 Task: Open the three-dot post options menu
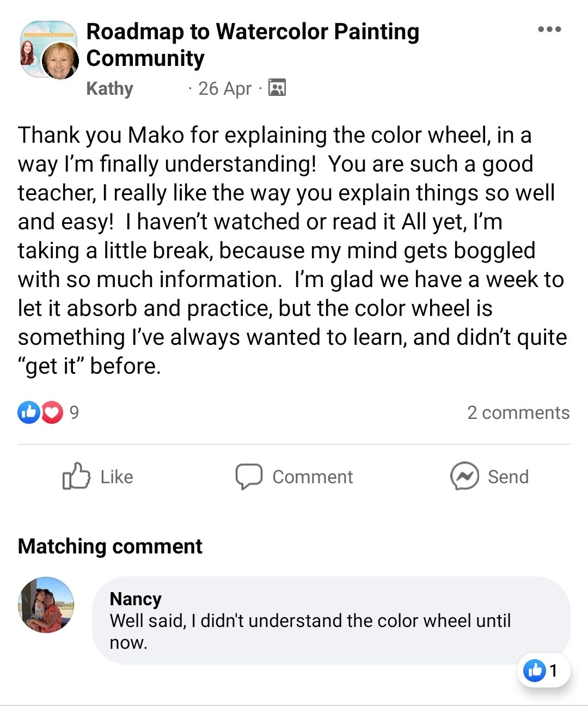(x=549, y=29)
